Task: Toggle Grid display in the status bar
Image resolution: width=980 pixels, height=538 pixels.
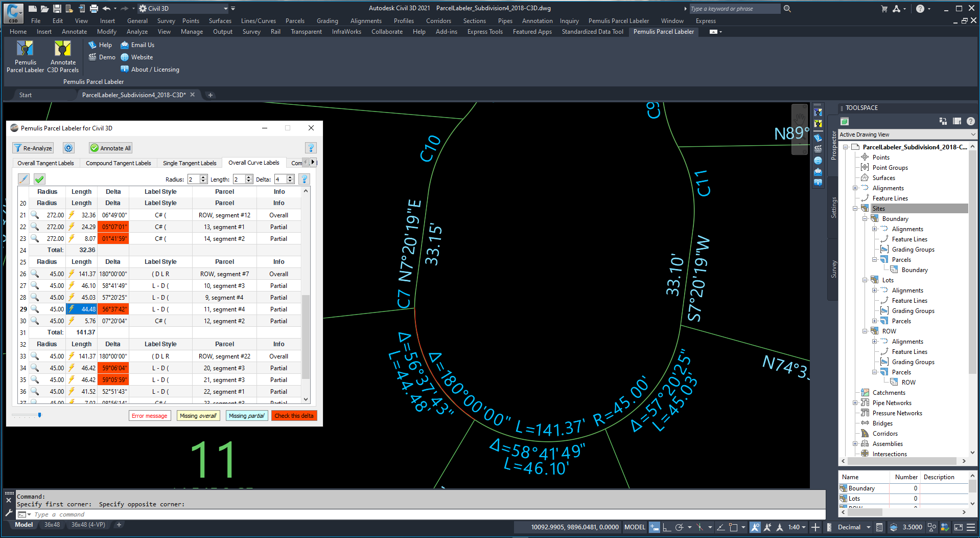Action: pyautogui.click(x=654, y=527)
